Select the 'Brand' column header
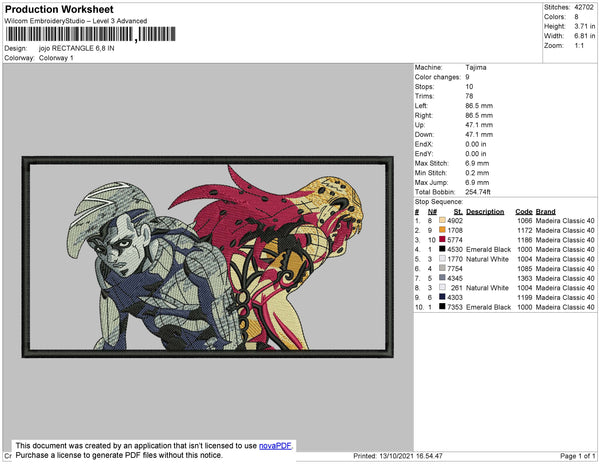Image resolution: width=600 pixels, height=464 pixels. coord(545,212)
